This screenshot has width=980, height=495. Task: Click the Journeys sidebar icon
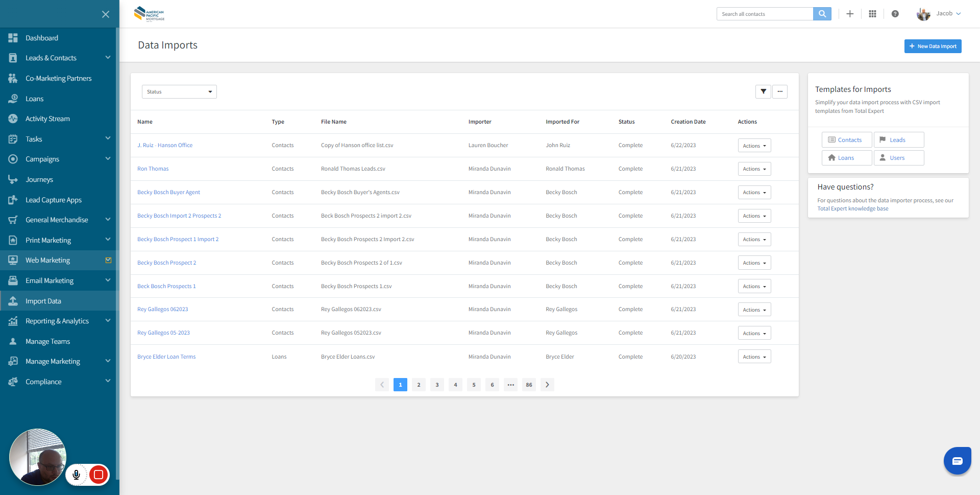click(13, 179)
